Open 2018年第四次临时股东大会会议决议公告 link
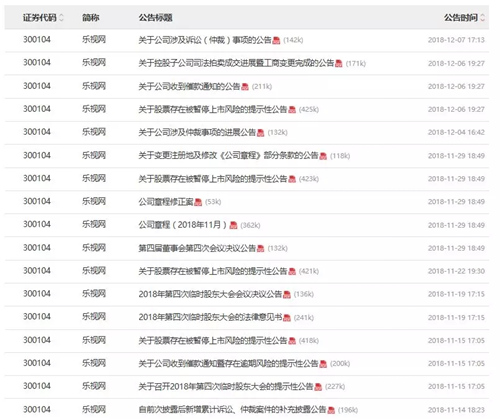 click(x=210, y=294)
